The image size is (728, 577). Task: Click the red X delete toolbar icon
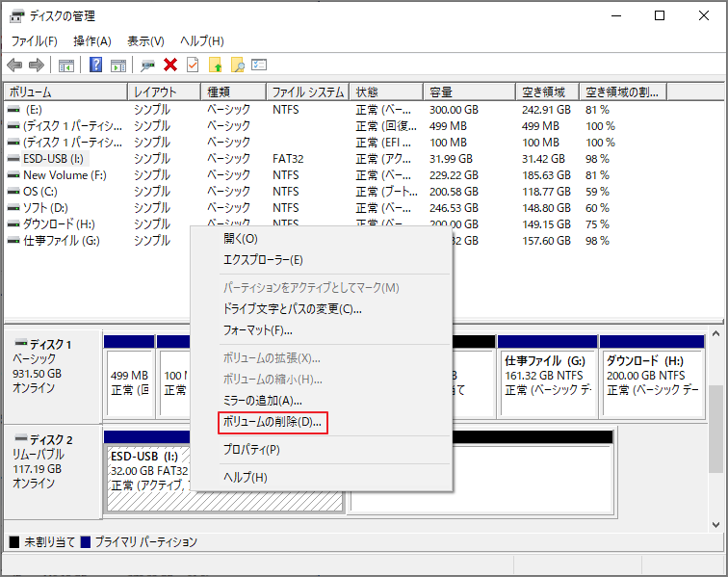click(x=170, y=65)
